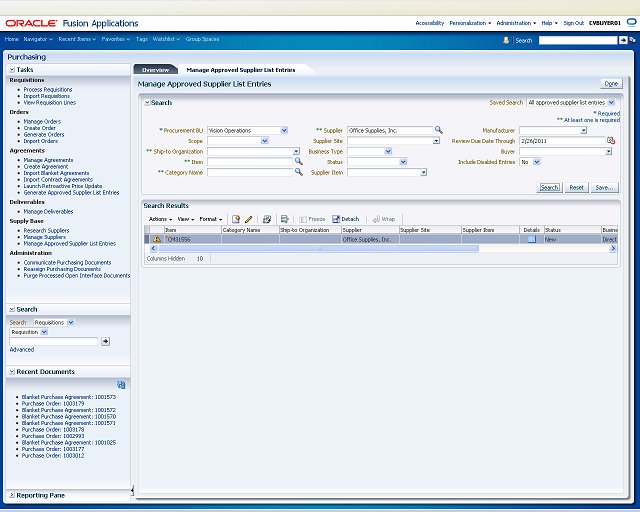Open the Procurement BU dropdown
Image resolution: width=640 pixels, height=512 pixels.
(284, 130)
